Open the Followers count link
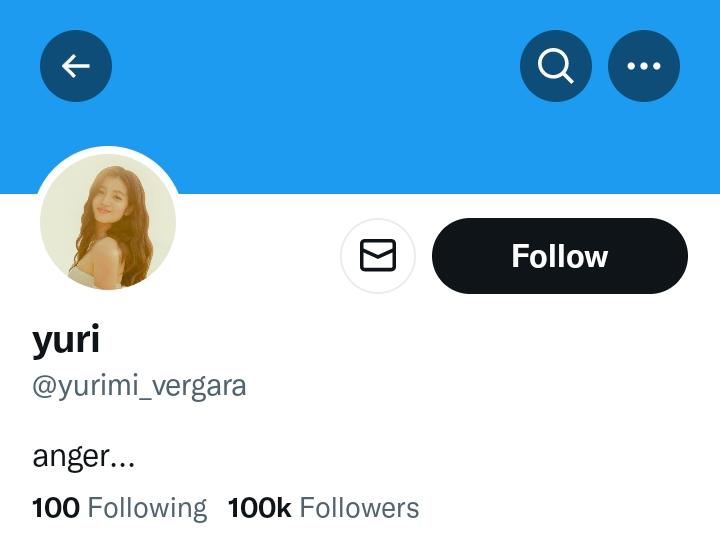This screenshot has height=558, width=720. point(323,508)
